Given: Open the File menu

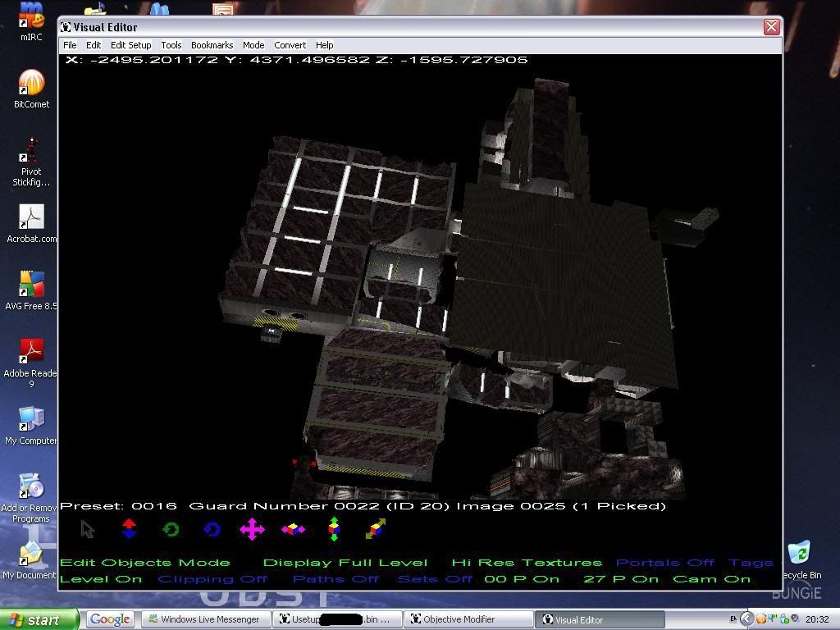Looking at the screenshot, I should point(70,45).
